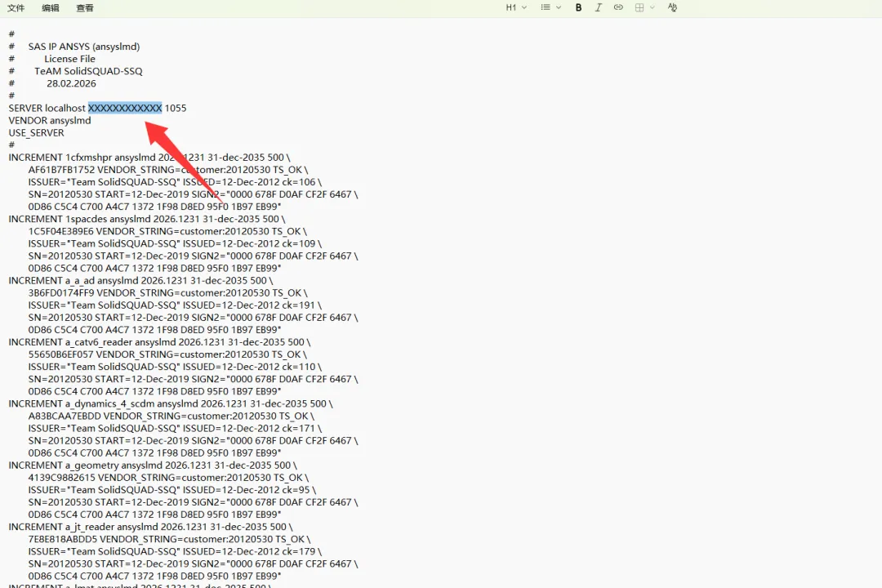
Task: Toggle italic formatting
Action: coord(598,8)
